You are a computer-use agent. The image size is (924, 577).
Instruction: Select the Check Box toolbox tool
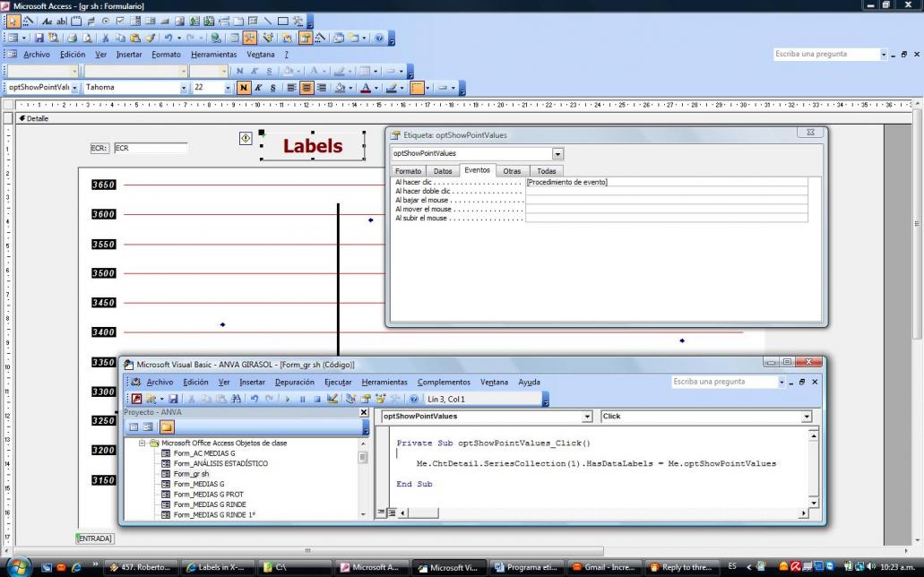(120, 22)
